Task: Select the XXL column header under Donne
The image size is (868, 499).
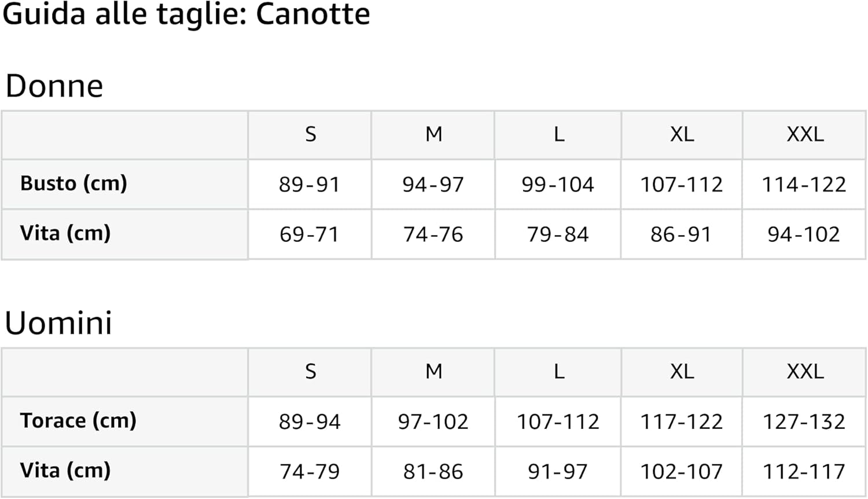Action: 805,134
